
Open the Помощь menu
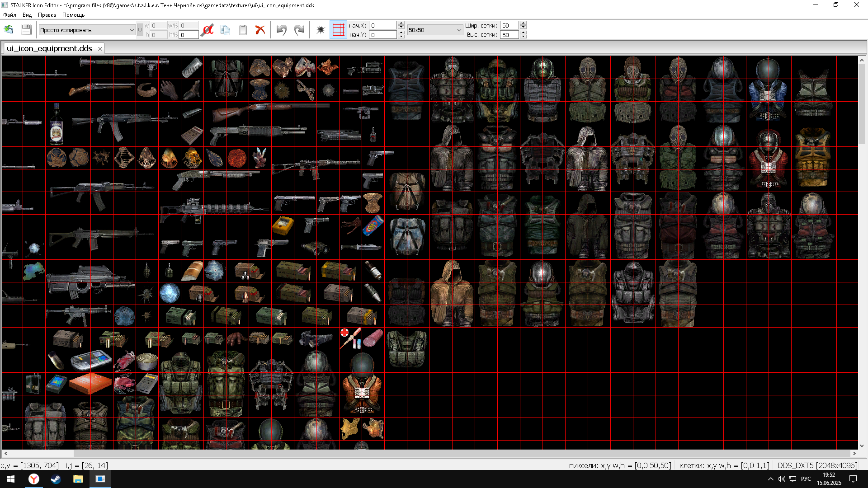pos(73,15)
